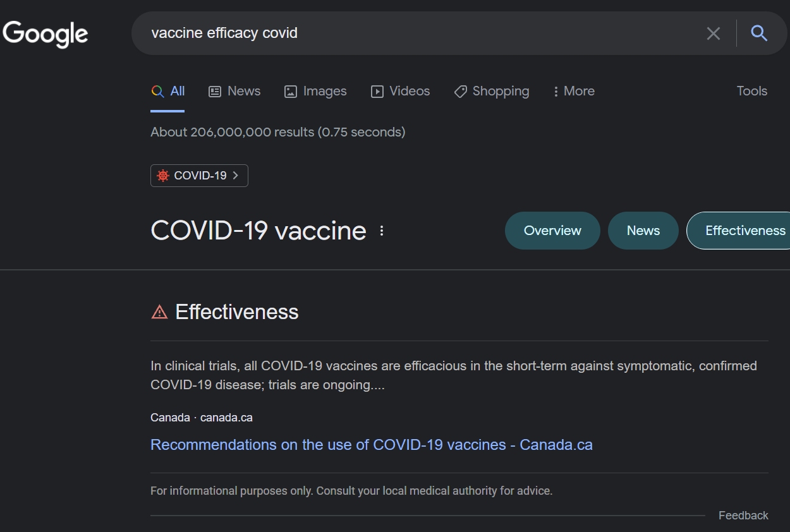
Task: Expand the COVID-19 chip chevron
Action: pos(236,176)
